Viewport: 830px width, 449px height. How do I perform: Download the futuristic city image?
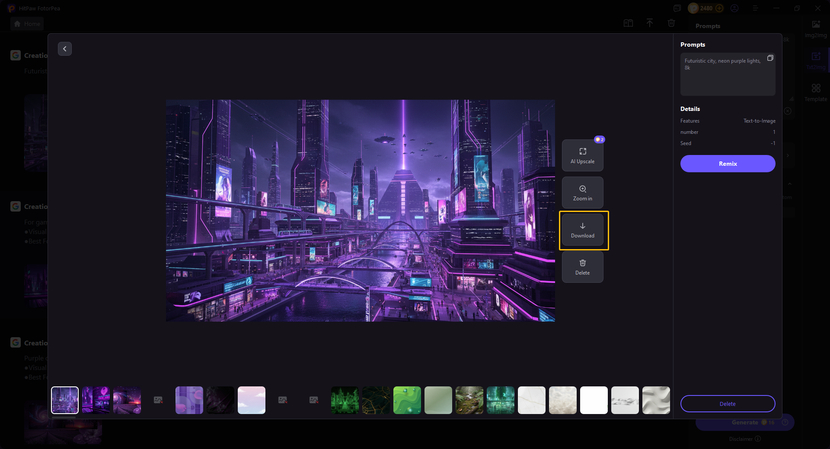pyautogui.click(x=583, y=230)
